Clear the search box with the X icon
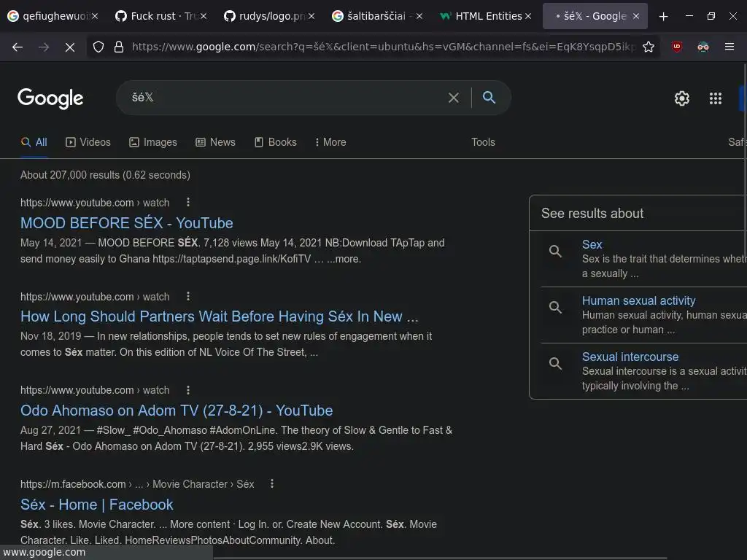Screen dimensions: 747x560 (x=454, y=98)
